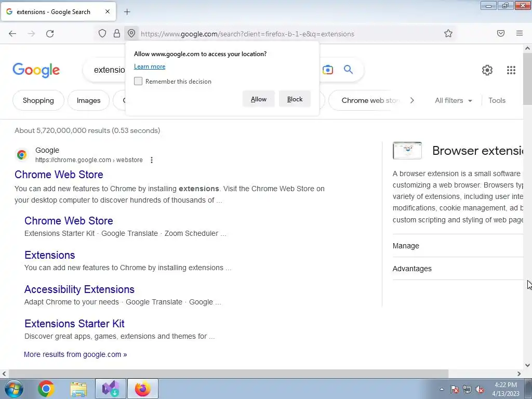Block google.com location access

click(x=295, y=99)
